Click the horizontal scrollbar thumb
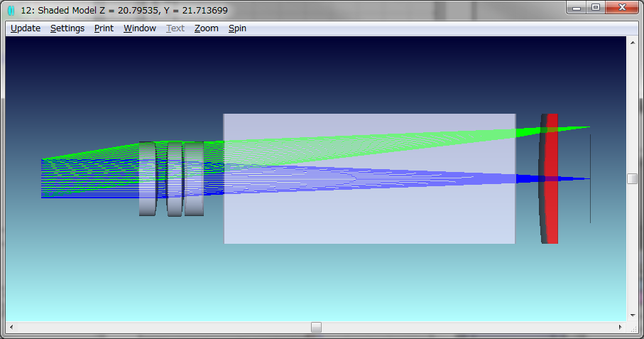This screenshot has height=339, width=644. point(316,327)
